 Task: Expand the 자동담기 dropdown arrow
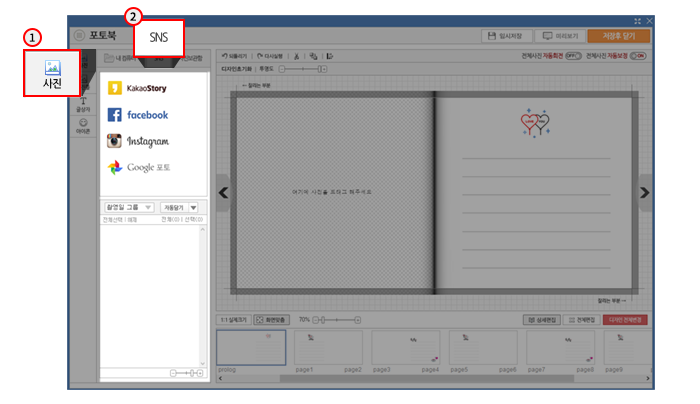coord(193,208)
